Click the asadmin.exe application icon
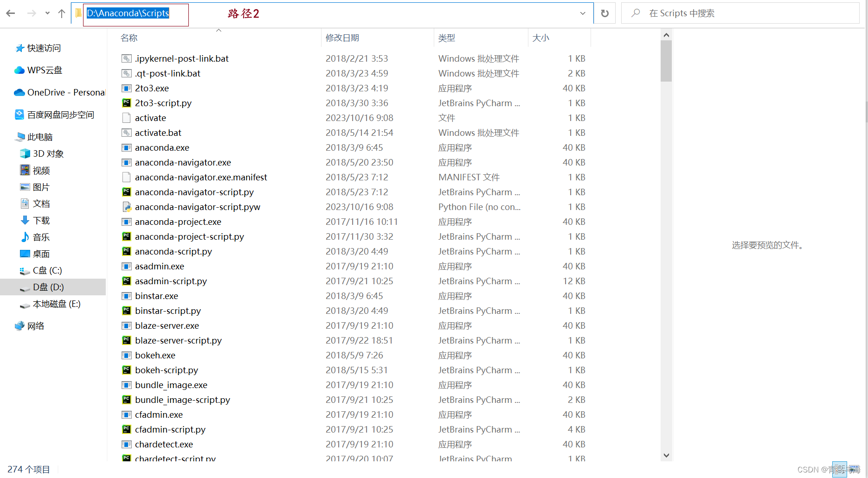Screen dimensions: 868x478 127,266
